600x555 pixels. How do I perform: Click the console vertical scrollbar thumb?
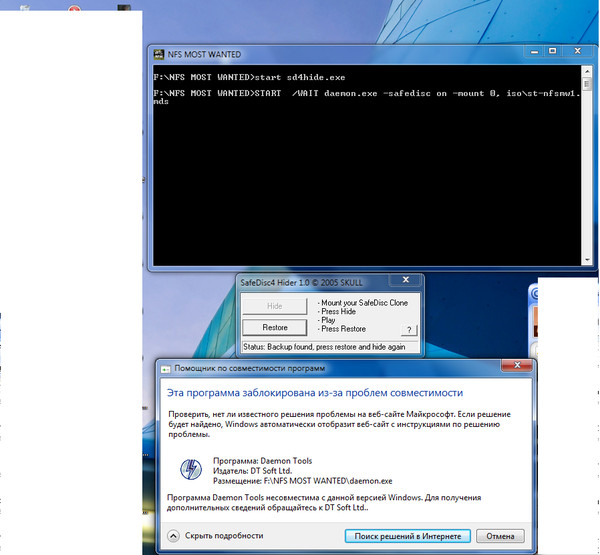coord(586,84)
